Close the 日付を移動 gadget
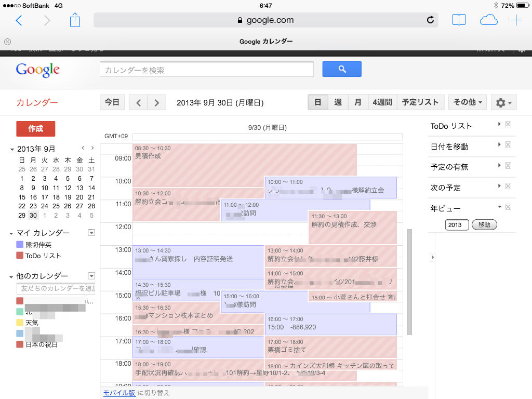Image resolution: width=532 pixels, height=399 pixels. (508, 145)
